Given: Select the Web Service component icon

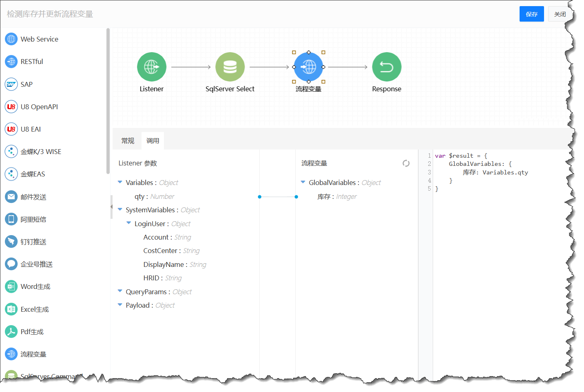Looking at the screenshot, I should point(11,39).
